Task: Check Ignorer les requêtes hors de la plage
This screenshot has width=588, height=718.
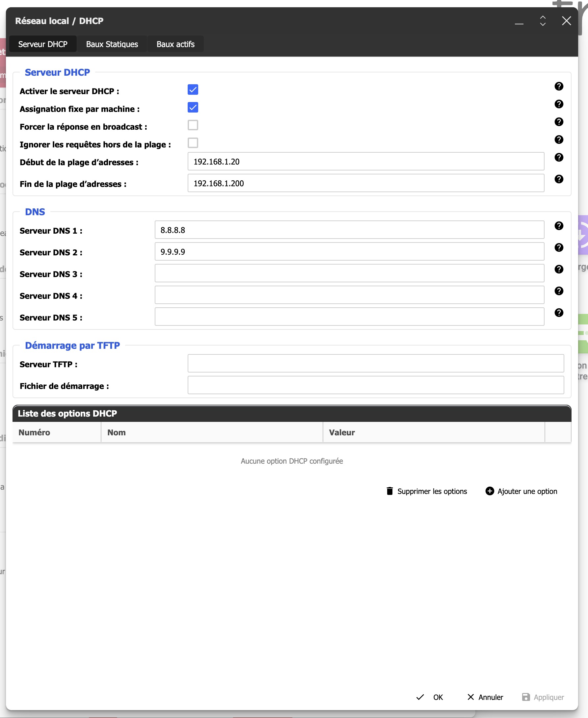Action: 193,143
